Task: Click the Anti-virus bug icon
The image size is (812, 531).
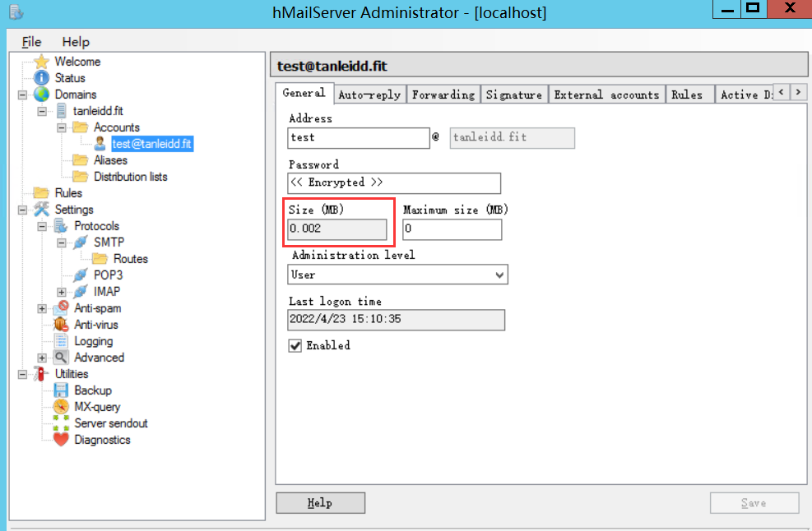Action: [x=61, y=325]
